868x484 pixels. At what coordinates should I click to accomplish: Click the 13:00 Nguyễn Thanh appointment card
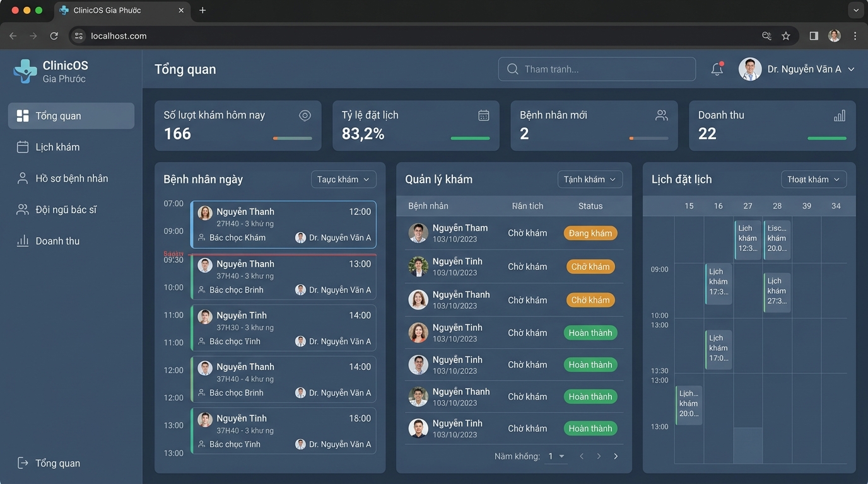[x=283, y=277]
